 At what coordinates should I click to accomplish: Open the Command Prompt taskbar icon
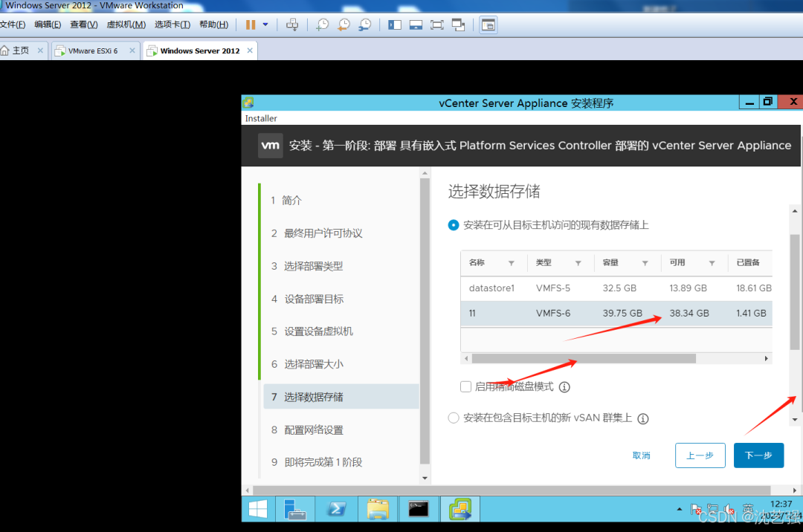point(419,509)
